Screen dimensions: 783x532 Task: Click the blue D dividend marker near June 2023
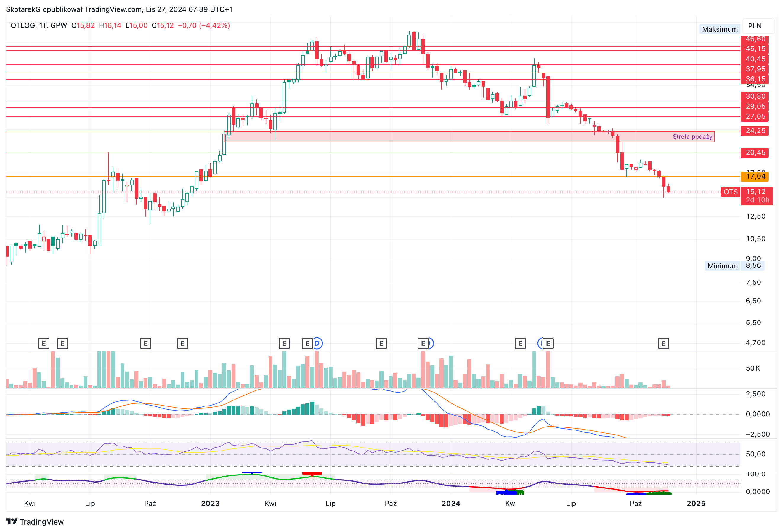tap(317, 343)
